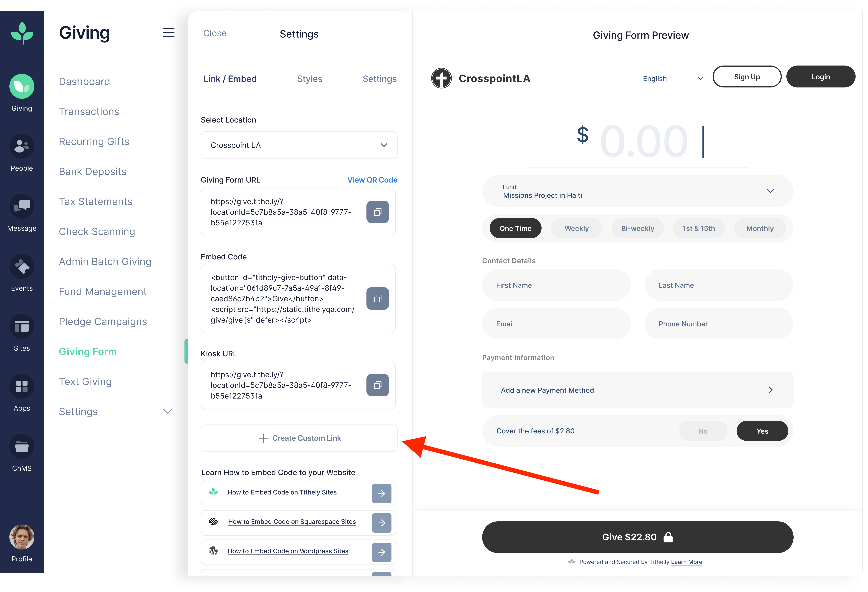Click the Email field
Screen dimensions: 868x592
pos(557,324)
